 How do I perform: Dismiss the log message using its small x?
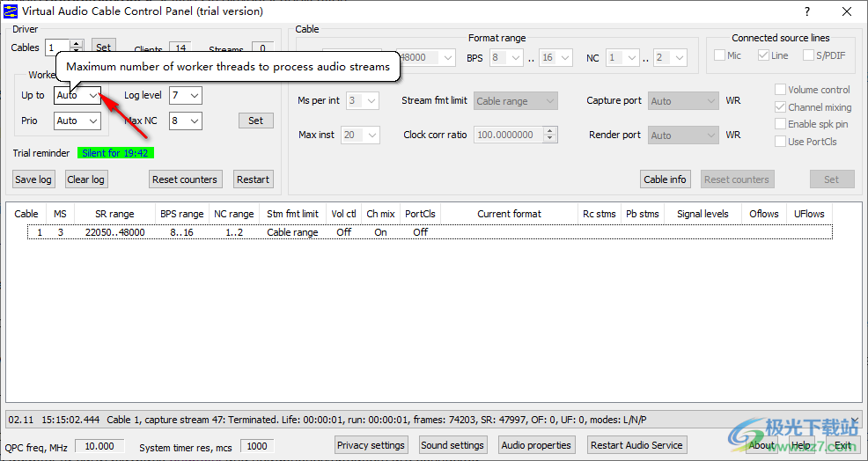pyautogui.click(x=854, y=421)
